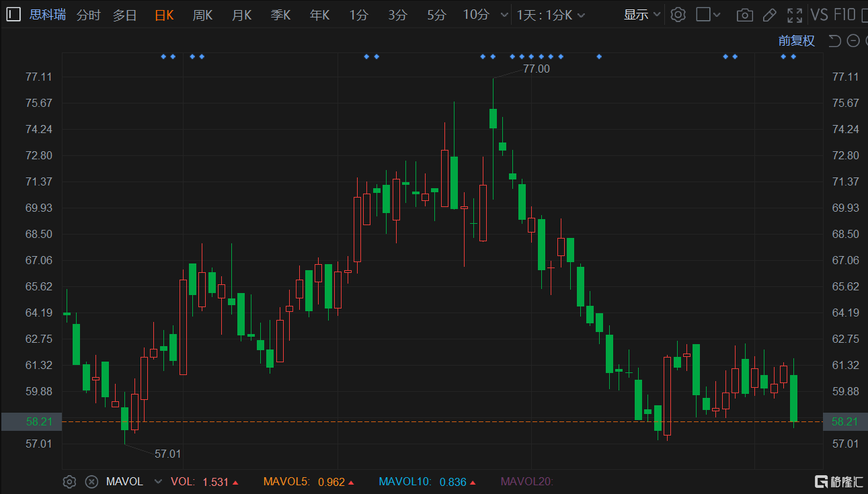Zoom out chart with minus circle icon
This screenshot has width=868, height=494.
tap(853, 41)
